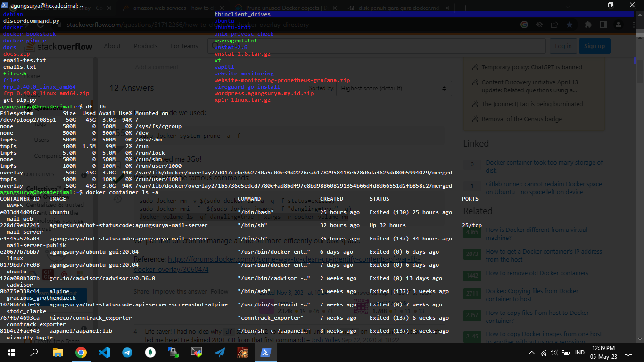Open Telegram from the taskbar

tap(127, 352)
